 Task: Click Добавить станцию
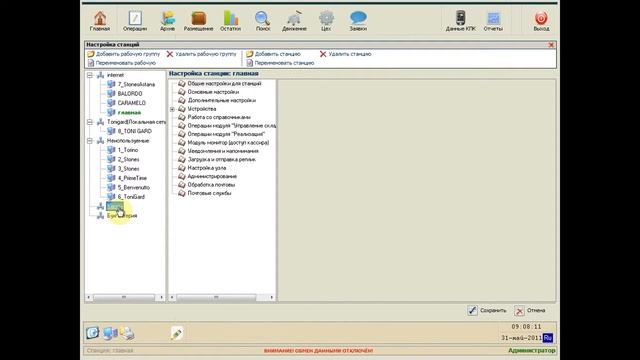pyautogui.click(x=273, y=54)
